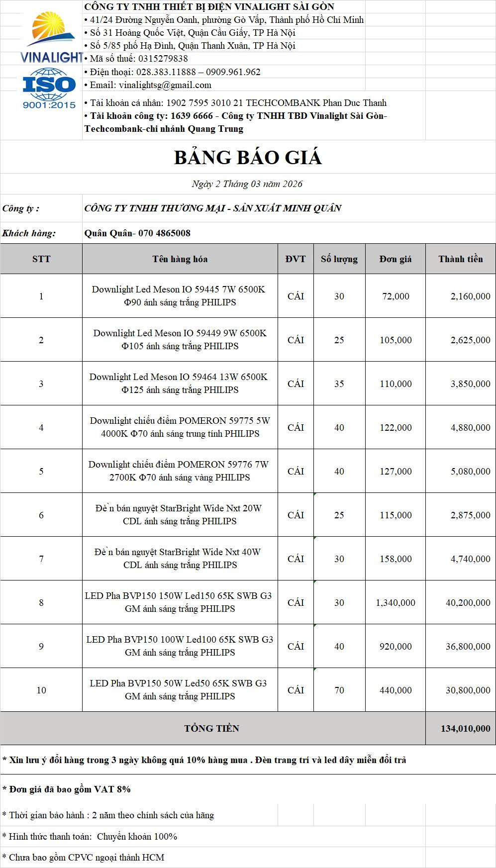Click the Thành tiền column header
Image resolution: width=496 pixels, height=868 pixels.
click(x=461, y=259)
